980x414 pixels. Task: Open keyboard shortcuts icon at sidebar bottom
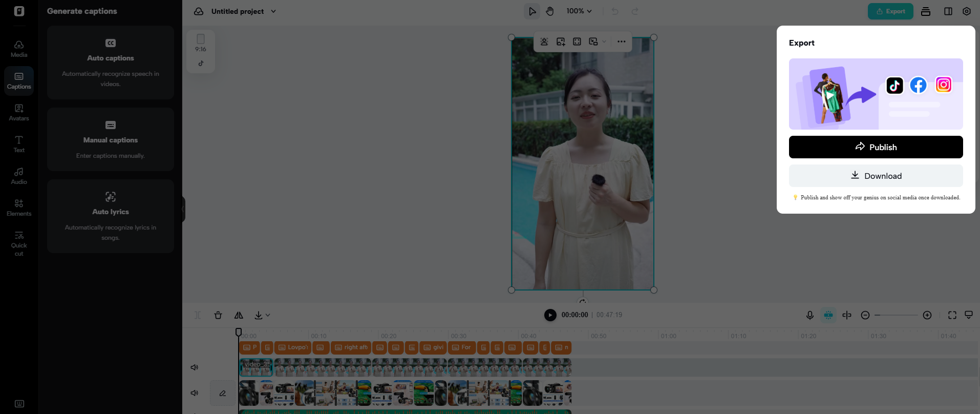pos(19,404)
